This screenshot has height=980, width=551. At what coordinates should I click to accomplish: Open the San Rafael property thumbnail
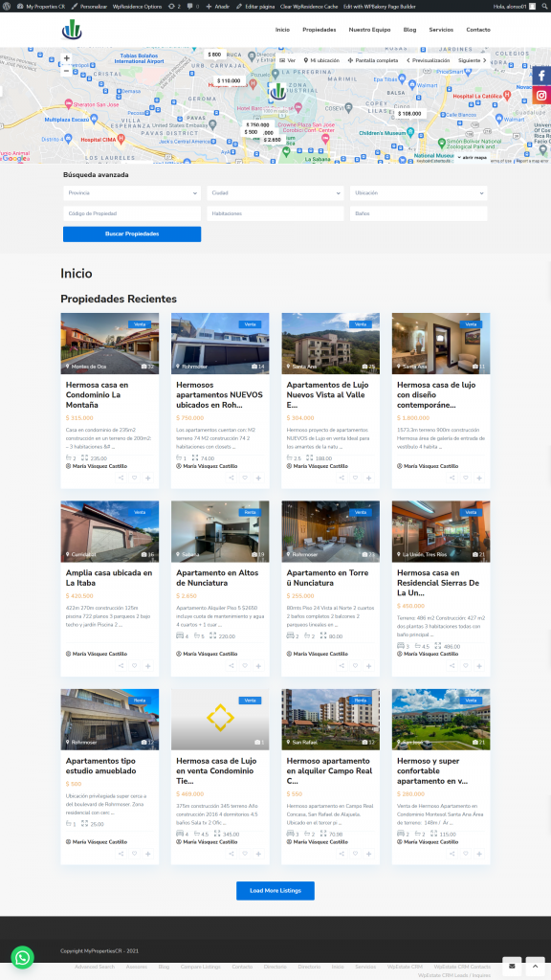pyautogui.click(x=330, y=720)
